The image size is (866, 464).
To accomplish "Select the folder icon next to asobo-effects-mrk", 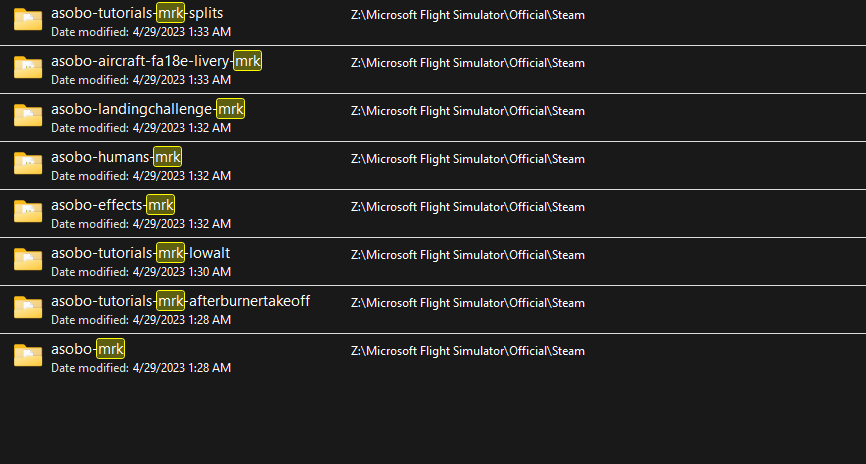I will coord(27,212).
